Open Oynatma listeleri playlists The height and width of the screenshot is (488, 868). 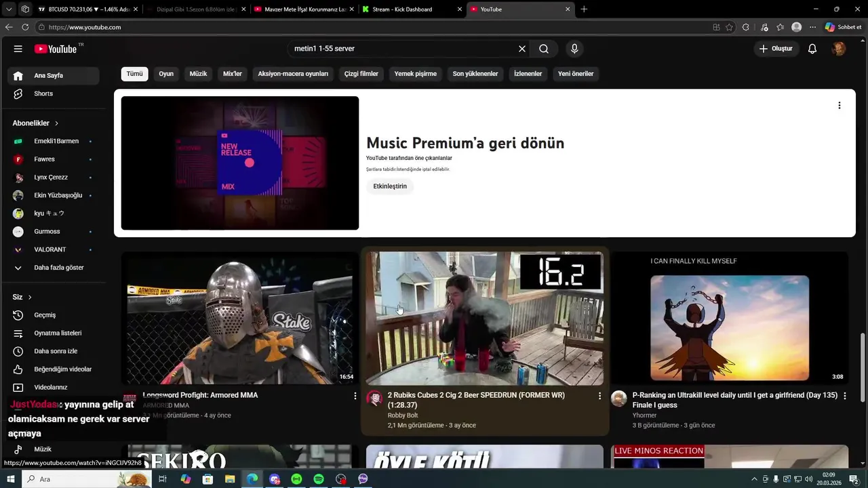pos(54,333)
